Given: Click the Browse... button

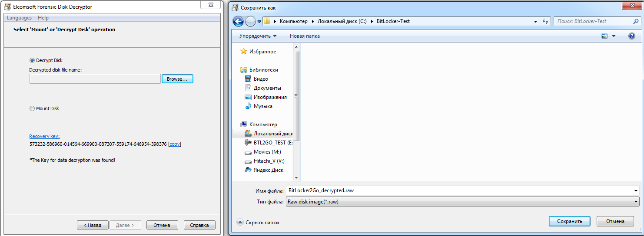Looking at the screenshot, I should [177, 79].
